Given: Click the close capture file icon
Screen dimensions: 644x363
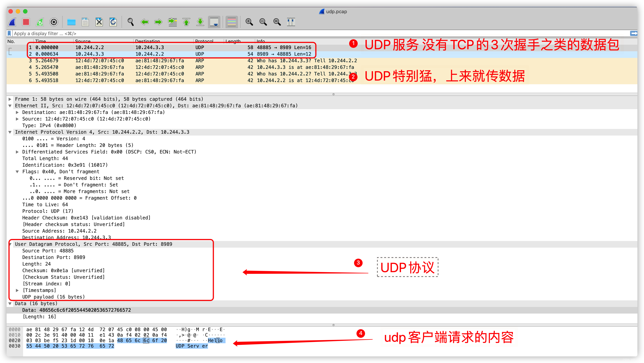Looking at the screenshot, I should tap(99, 22).
